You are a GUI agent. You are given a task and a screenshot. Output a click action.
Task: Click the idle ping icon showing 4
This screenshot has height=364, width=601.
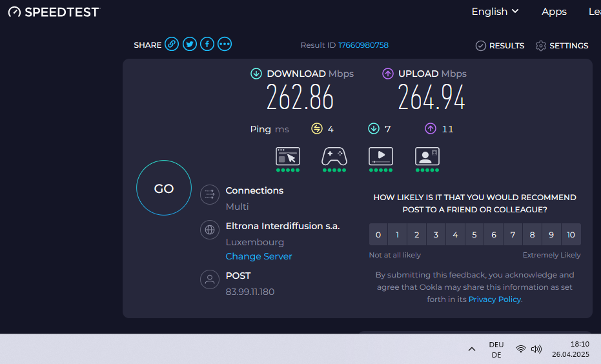click(316, 128)
